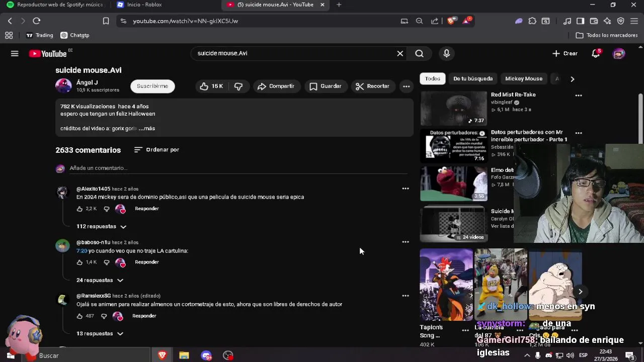
Task: Like the @baboso-n1u comment
Action: pos(79,262)
